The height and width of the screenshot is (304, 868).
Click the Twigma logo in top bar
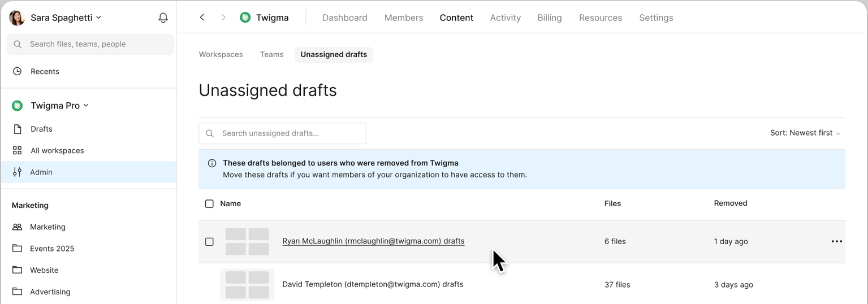click(245, 18)
